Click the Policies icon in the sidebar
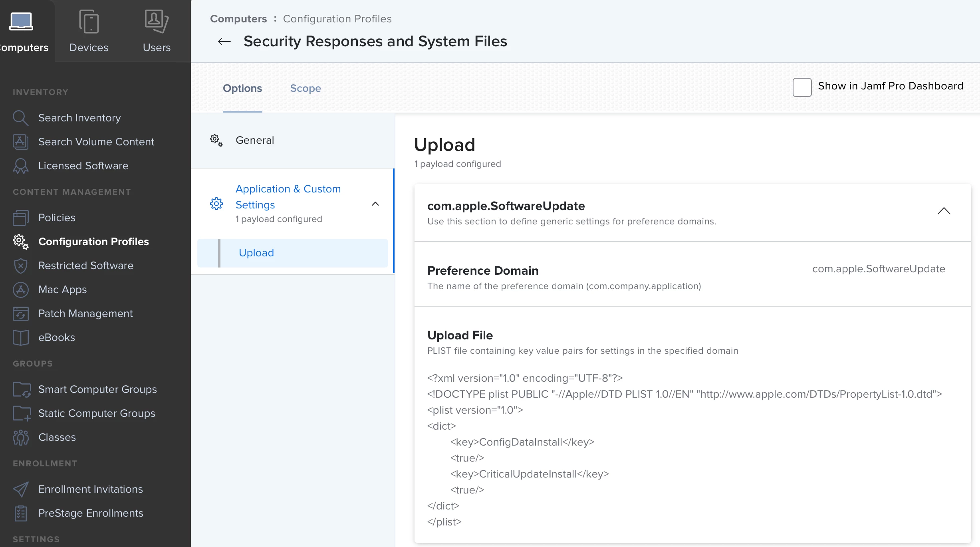Screen dimensions: 980x547 click(x=20, y=218)
